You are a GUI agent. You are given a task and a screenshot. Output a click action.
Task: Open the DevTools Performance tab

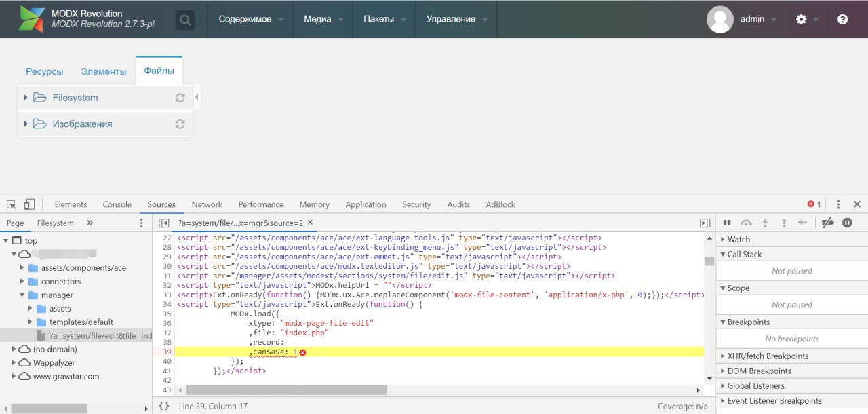261,204
